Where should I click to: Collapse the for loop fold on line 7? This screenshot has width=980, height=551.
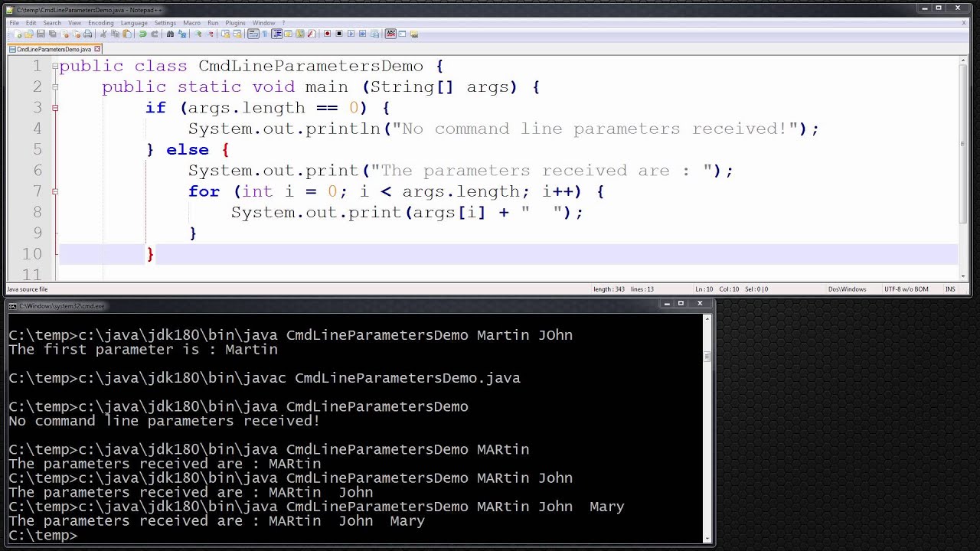point(55,191)
